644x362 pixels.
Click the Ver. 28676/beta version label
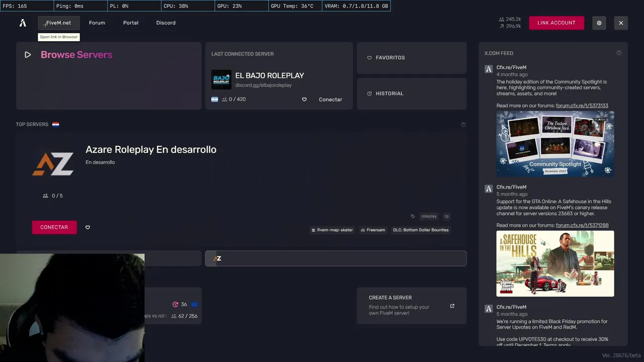621,355
